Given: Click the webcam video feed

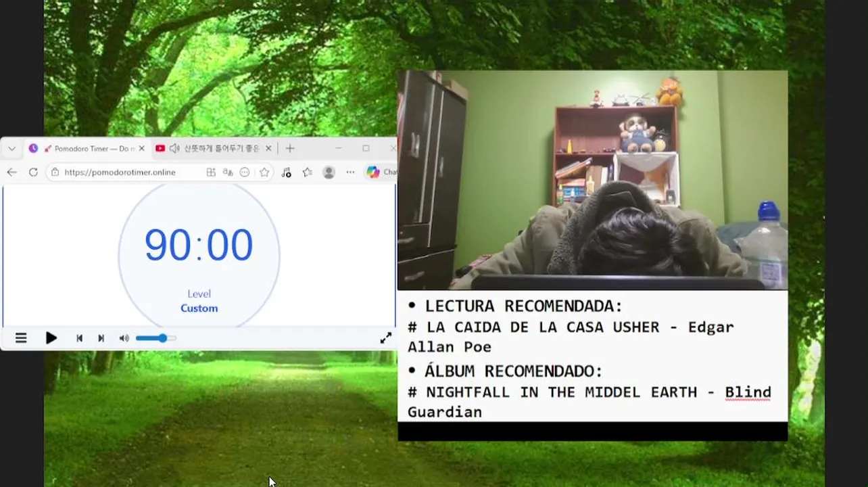Looking at the screenshot, I should pyautogui.click(x=592, y=181).
